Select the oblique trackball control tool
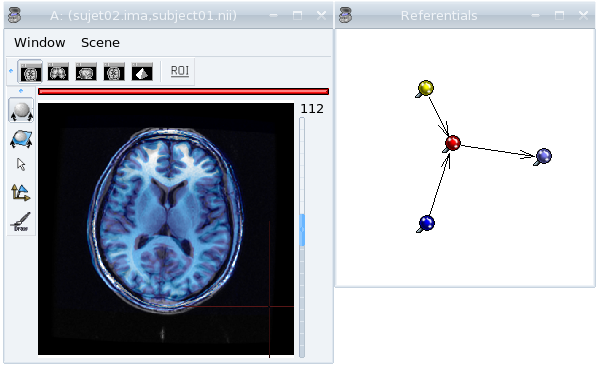 (21, 139)
